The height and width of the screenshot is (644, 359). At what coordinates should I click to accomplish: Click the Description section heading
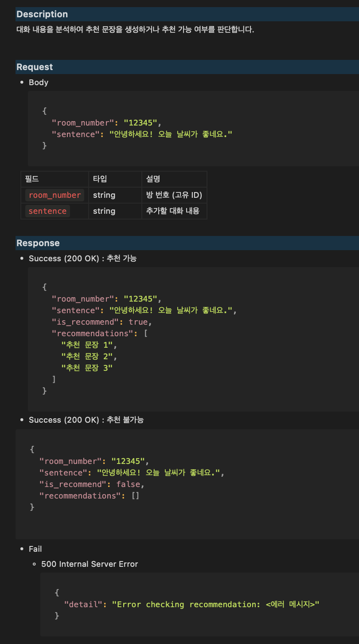42,14
